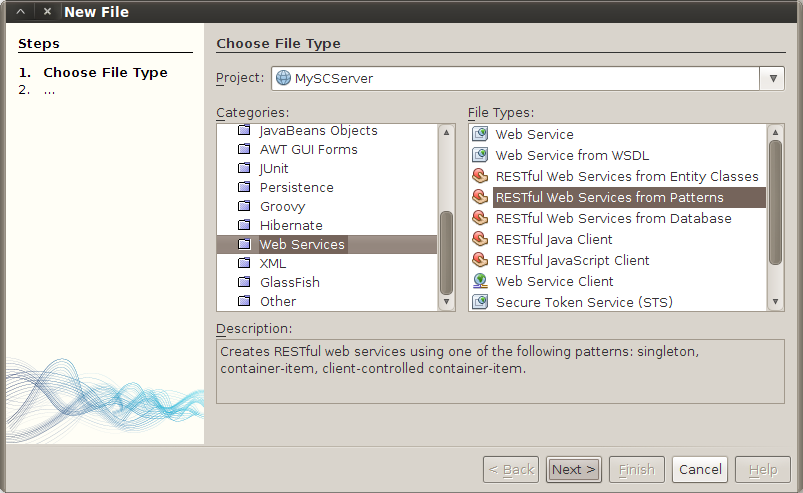The width and height of the screenshot is (803, 493).
Task: Click the RESTful JavaScript Client icon
Action: point(480,260)
